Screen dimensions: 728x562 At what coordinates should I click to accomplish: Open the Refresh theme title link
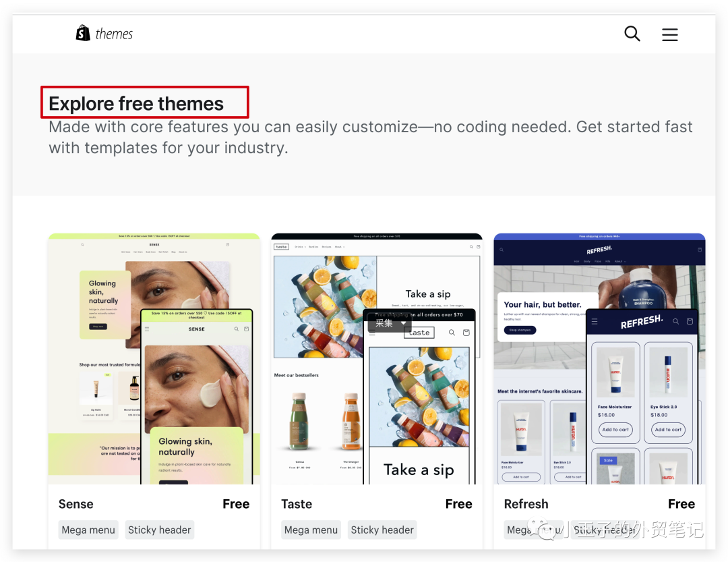pyautogui.click(x=526, y=504)
